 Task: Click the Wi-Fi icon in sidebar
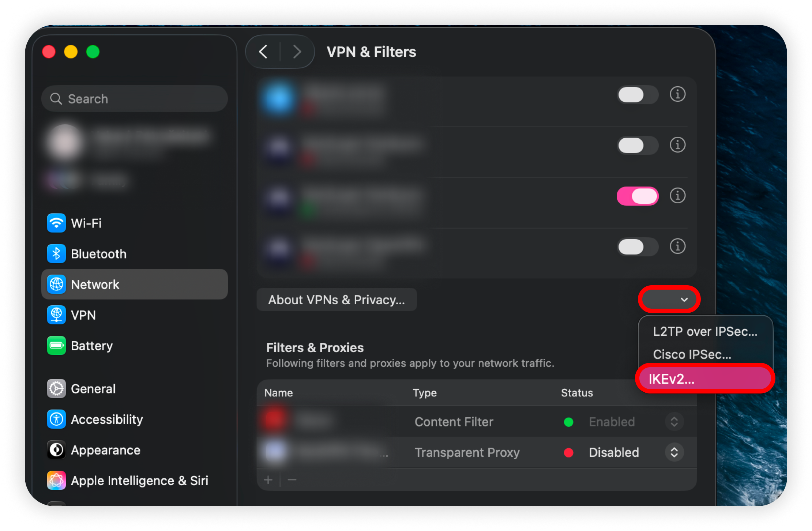tap(56, 223)
